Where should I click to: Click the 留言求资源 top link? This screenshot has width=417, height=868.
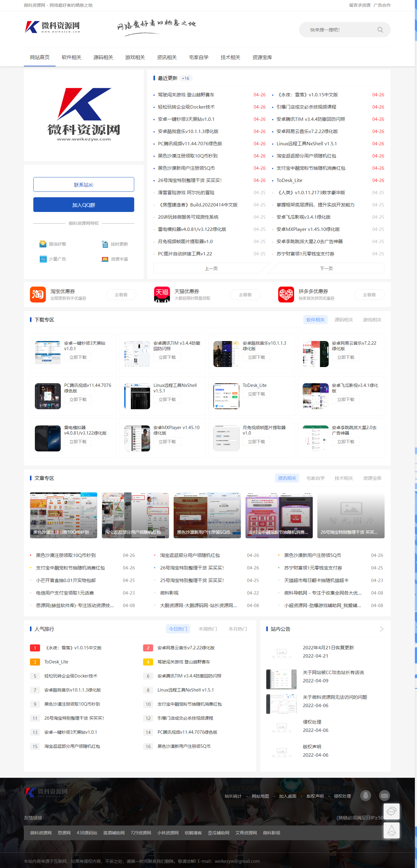(360, 5)
